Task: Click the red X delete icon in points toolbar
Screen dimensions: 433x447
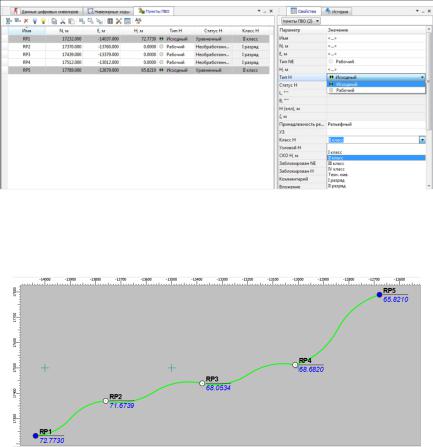Action: click(x=26, y=21)
